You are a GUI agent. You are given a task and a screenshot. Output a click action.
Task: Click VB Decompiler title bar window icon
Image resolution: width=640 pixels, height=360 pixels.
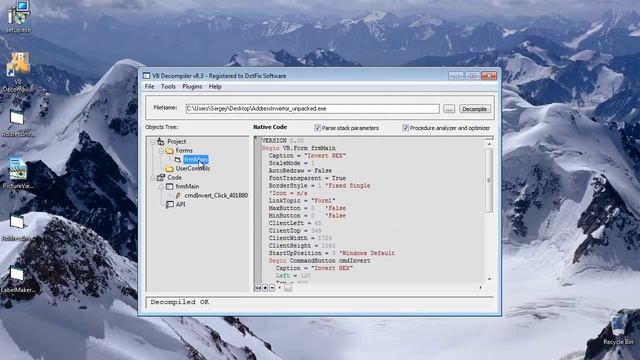pyautogui.click(x=147, y=76)
